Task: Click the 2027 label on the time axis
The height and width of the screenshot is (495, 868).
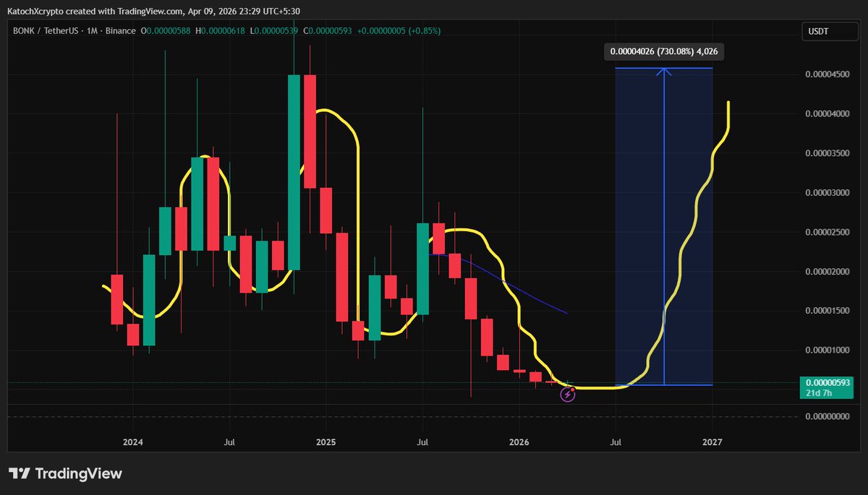Action: [x=712, y=442]
